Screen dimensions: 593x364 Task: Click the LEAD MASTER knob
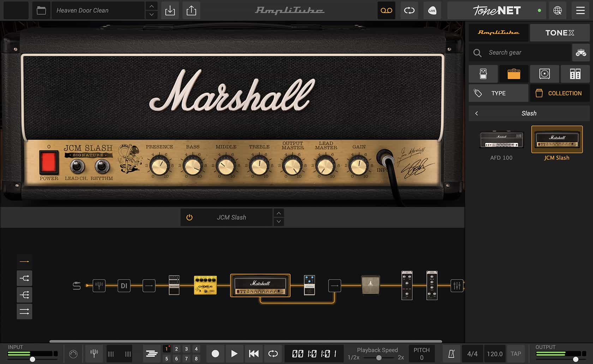[325, 166]
